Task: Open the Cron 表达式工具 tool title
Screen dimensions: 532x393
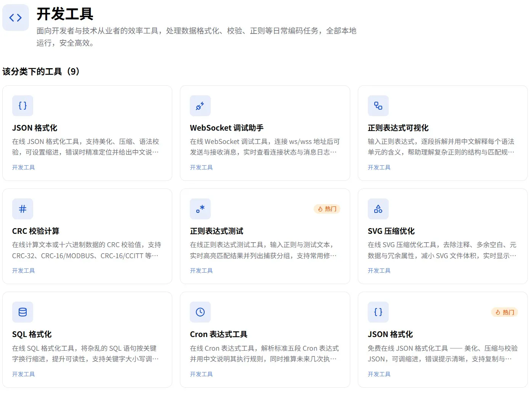Action: [219, 334]
